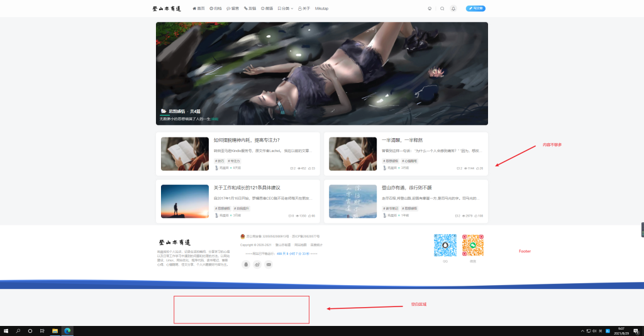Open the 友链 links menu item
Viewport: 644px width, 336px height.
[x=250, y=8]
